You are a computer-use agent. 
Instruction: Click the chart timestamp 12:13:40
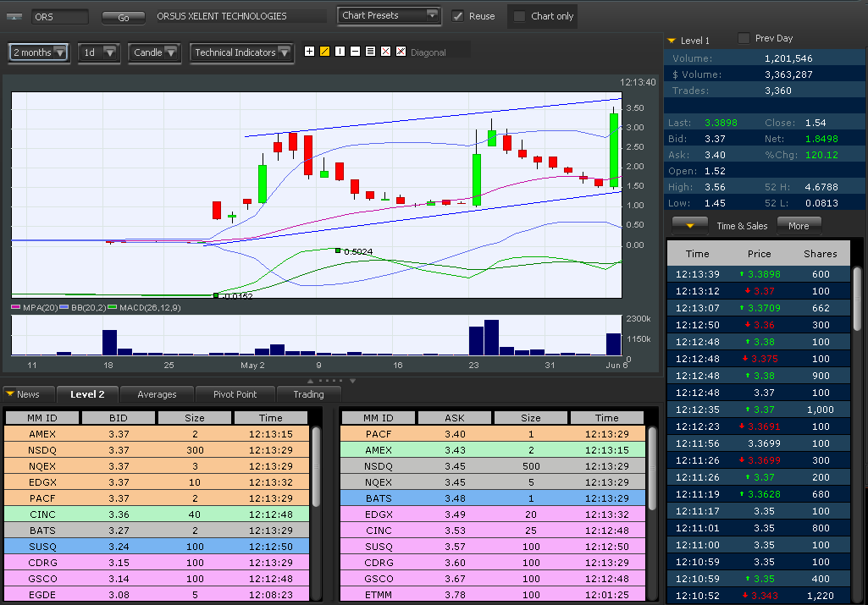click(638, 82)
